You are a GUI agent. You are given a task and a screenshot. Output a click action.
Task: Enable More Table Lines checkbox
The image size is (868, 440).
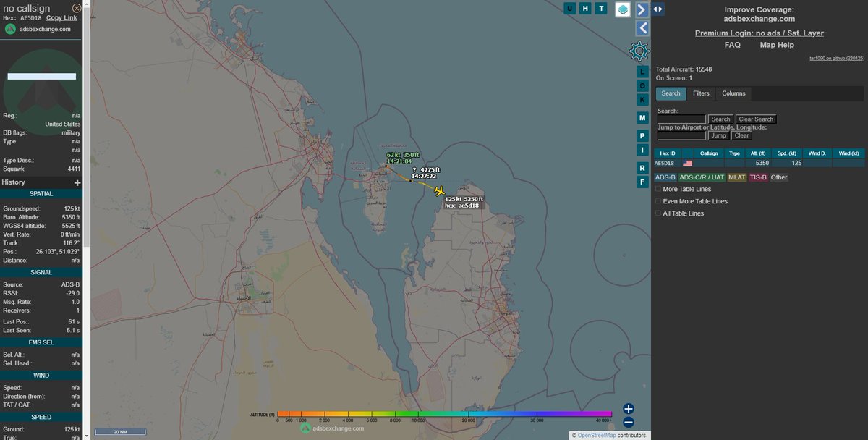[658, 189]
